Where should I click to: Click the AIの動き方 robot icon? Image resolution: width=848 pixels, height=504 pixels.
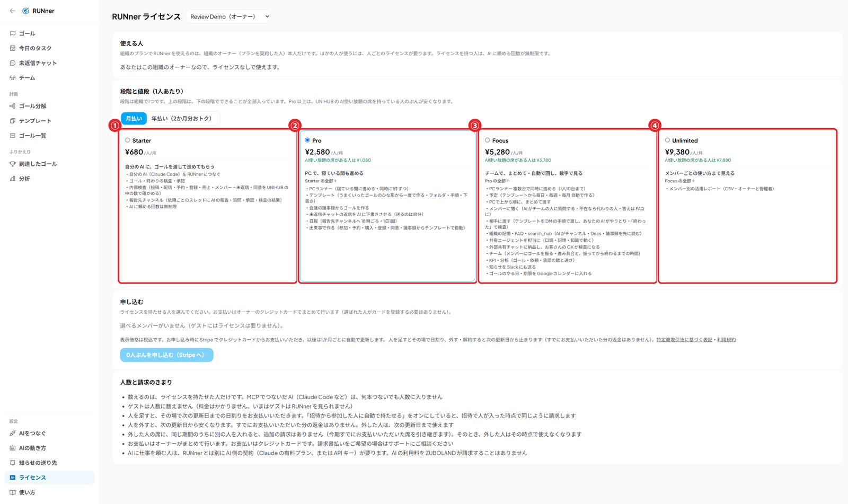tap(13, 448)
